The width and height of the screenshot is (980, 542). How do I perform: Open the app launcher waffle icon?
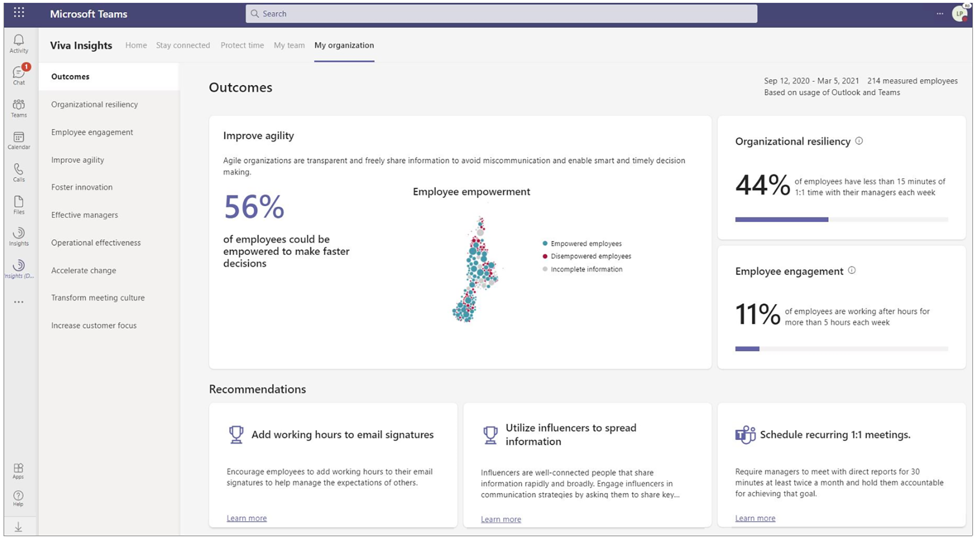pyautogui.click(x=19, y=13)
